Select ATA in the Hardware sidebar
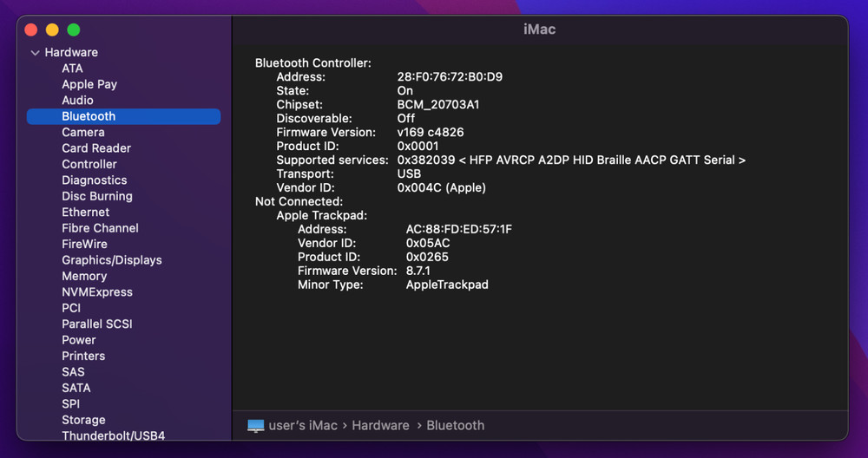The height and width of the screenshot is (458, 868). tap(72, 69)
